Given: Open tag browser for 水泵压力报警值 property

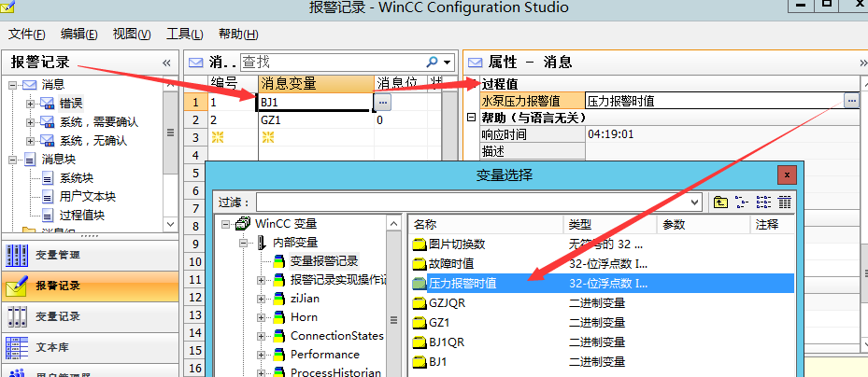Looking at the screenshot, I should coord(851,101).
